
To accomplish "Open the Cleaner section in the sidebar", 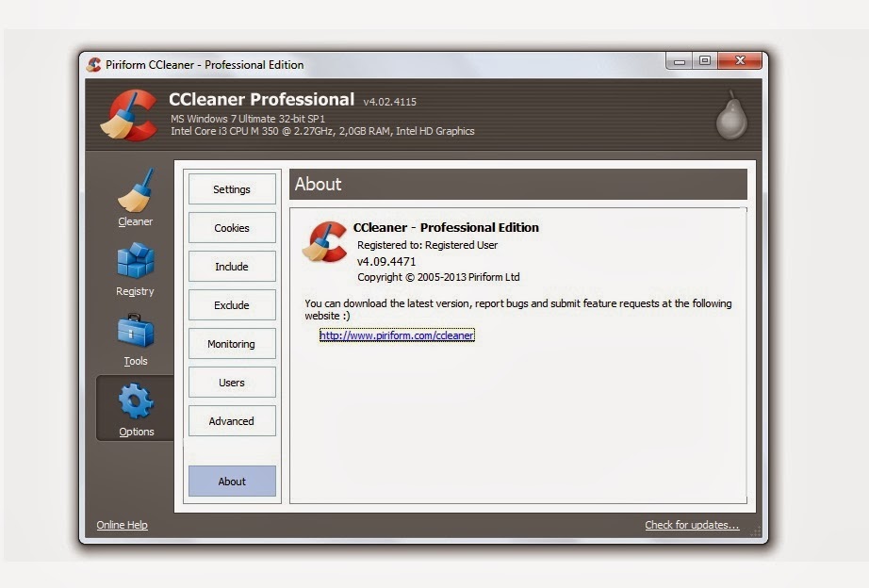I will [135, 199].
